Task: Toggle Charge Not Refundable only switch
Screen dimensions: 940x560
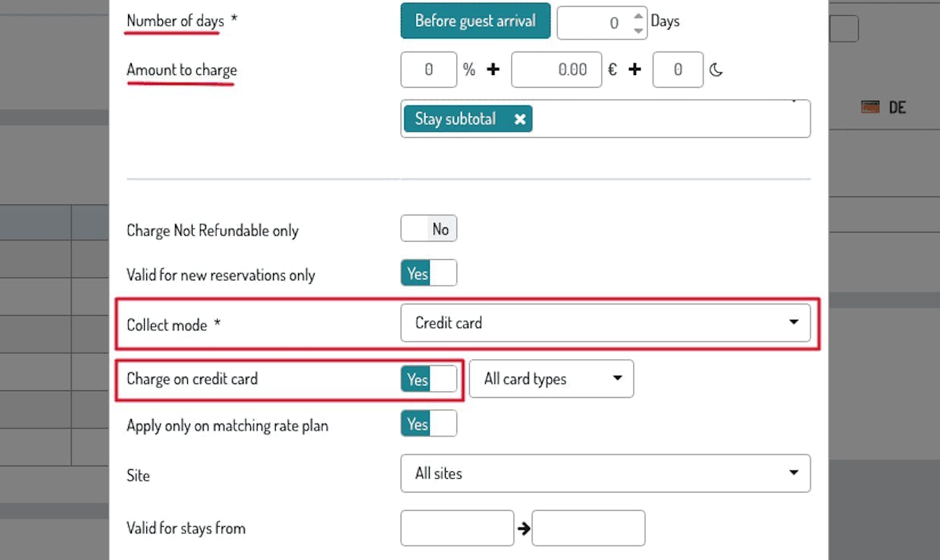Action: point(428,229)
